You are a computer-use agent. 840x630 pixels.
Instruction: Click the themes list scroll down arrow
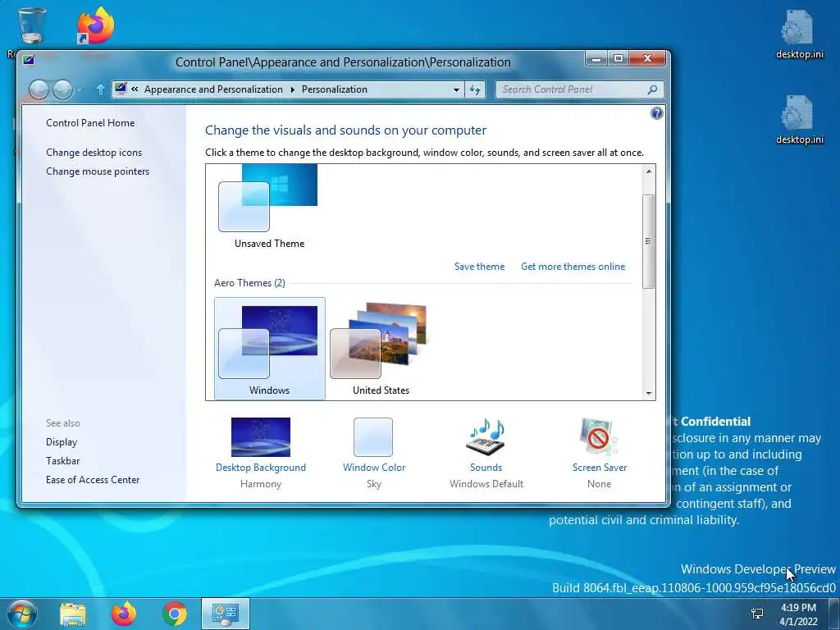649,393
